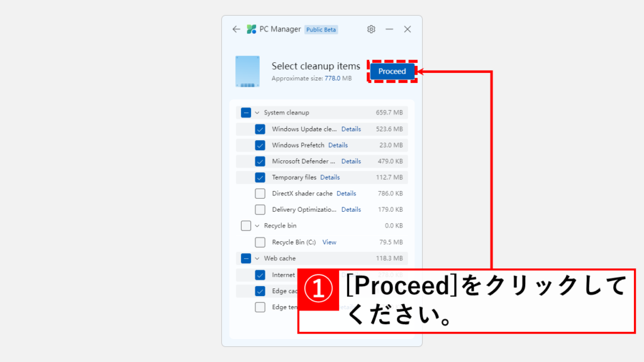The height and width of the screenshot is (362, 644).
Task: Click the 23.0 MB size value
Action: pyautogui.click(x=391, y=145)
